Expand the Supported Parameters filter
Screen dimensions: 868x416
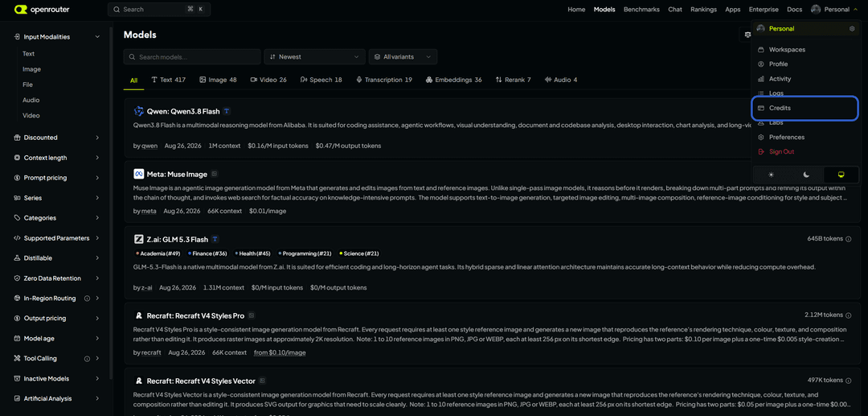tap(57, 238)
